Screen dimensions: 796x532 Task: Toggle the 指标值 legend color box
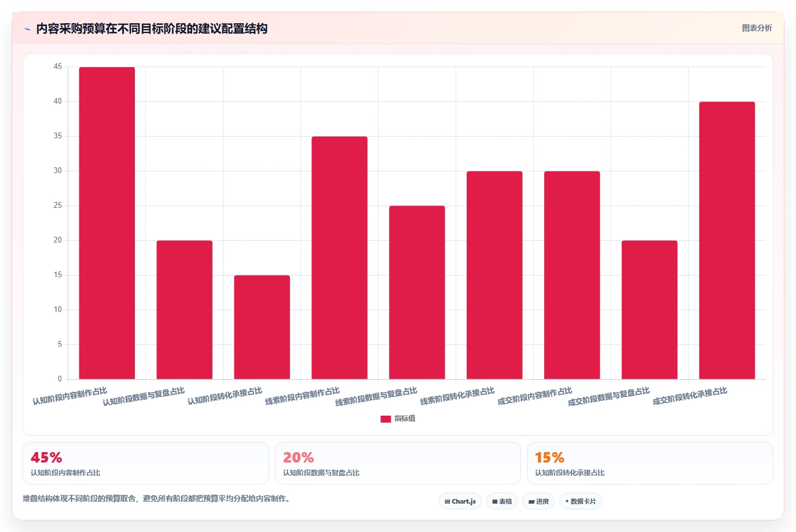(386, 419)
